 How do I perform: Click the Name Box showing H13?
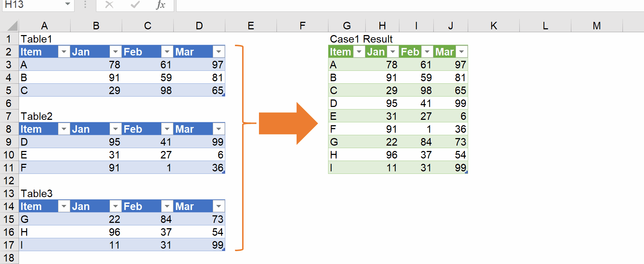coord(32,5)
